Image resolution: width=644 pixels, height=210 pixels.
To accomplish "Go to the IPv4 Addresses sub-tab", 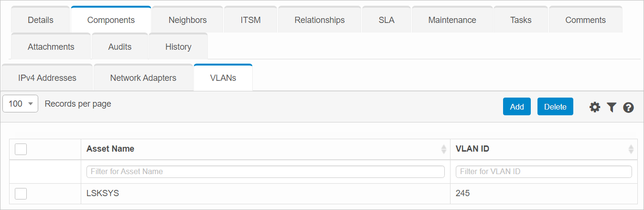I will [47, 78].
